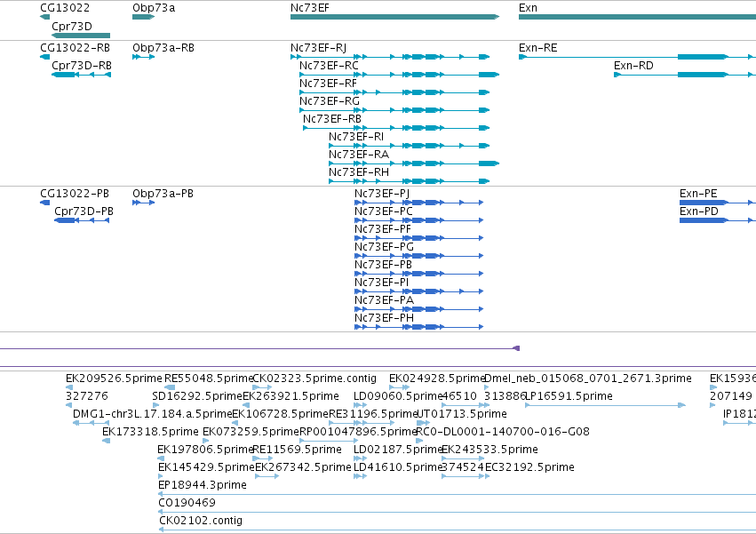Image resolution: width=756 pixels, height=534 pixels.
Task: Click EST EC32192.5prime
Action: (x=487, y=476)
